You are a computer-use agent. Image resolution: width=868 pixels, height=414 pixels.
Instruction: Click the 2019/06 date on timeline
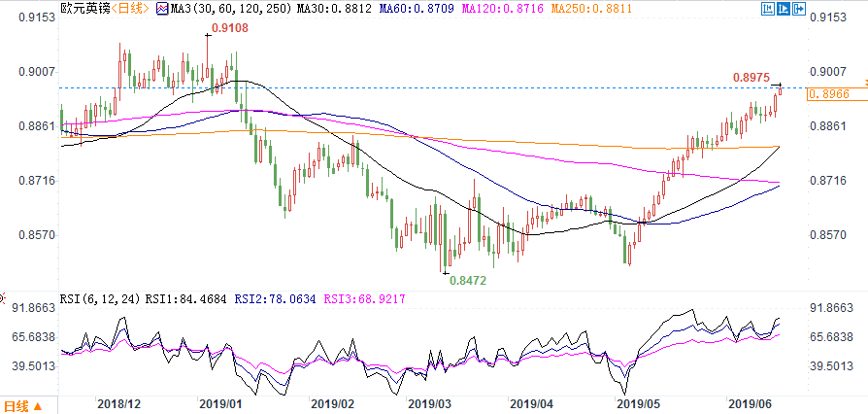751,401
